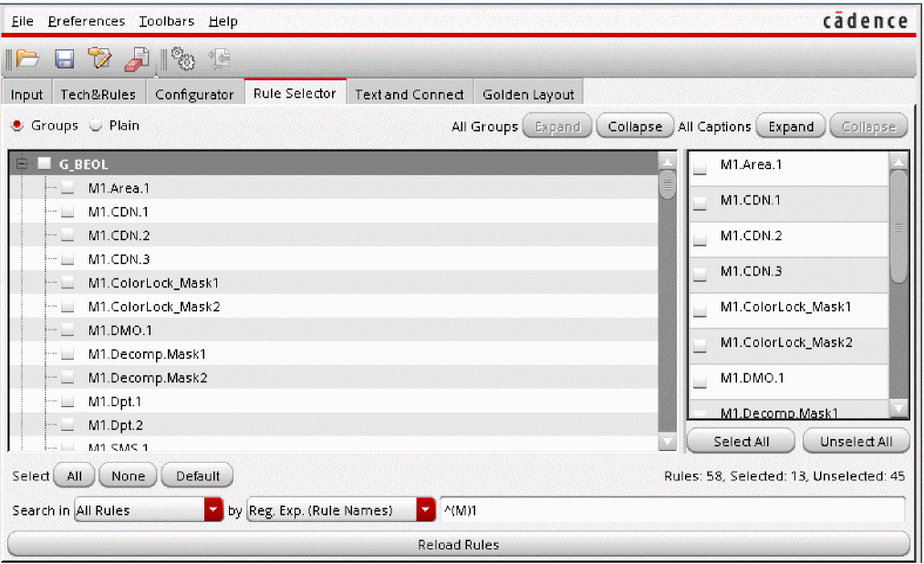Click the All Groups Expand button
Viewport: 924px width, 564px height.
point(557,126)
